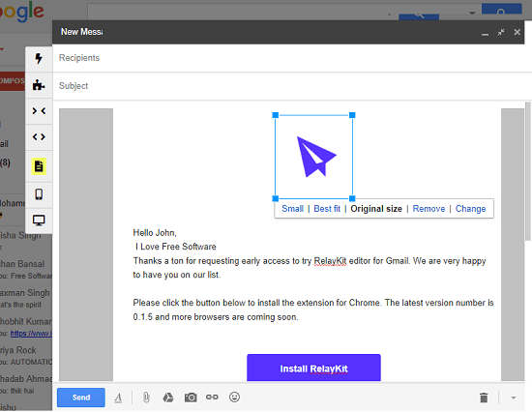532x412 pixels.
Task: Close the New Message compose window
Action: coord(517,32)
